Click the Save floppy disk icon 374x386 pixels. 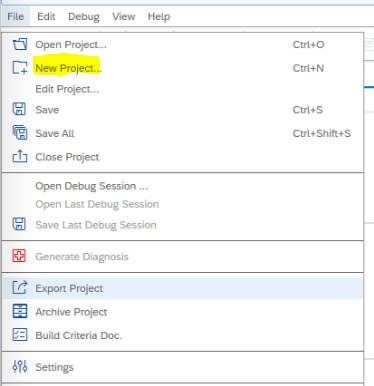pos(19,109)
